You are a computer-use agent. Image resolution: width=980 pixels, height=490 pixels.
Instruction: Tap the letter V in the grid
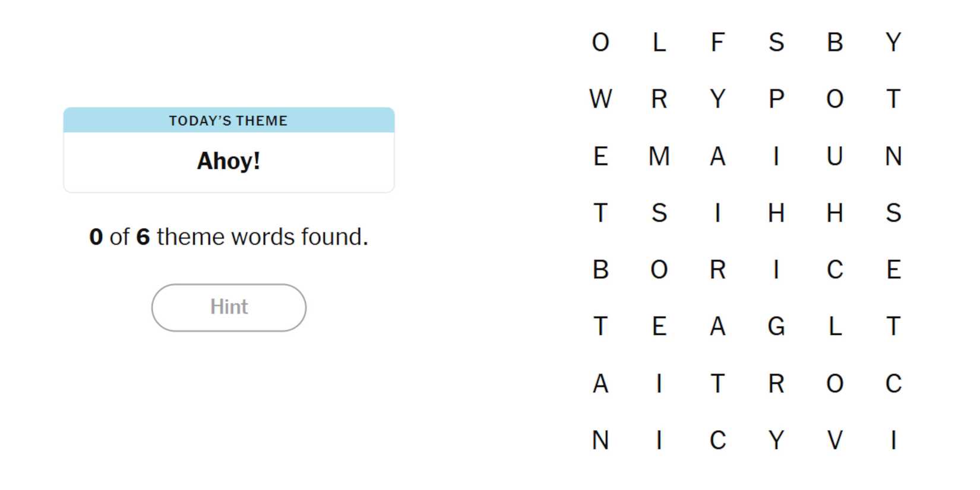(834, 440)
